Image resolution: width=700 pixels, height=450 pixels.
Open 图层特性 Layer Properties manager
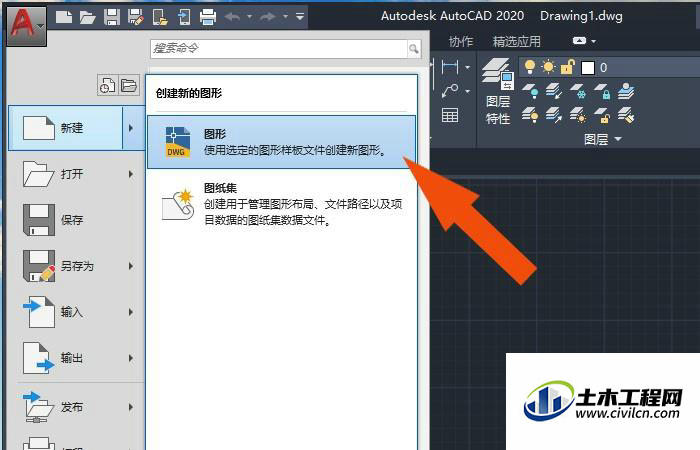498,91
